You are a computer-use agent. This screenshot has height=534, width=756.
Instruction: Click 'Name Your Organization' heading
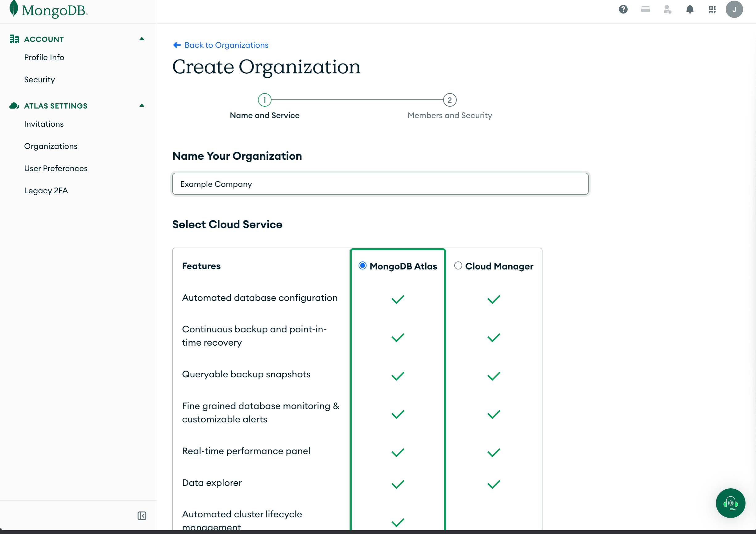tap(237, 156)
